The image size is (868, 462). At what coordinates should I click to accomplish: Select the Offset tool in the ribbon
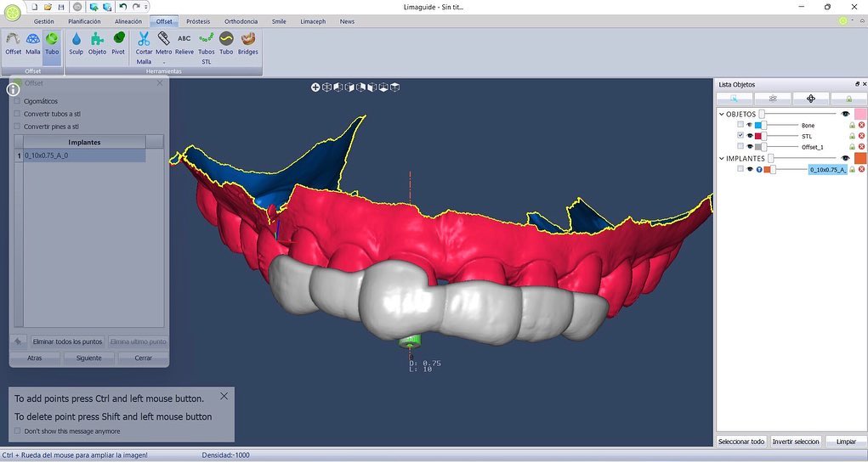(14, 43)
